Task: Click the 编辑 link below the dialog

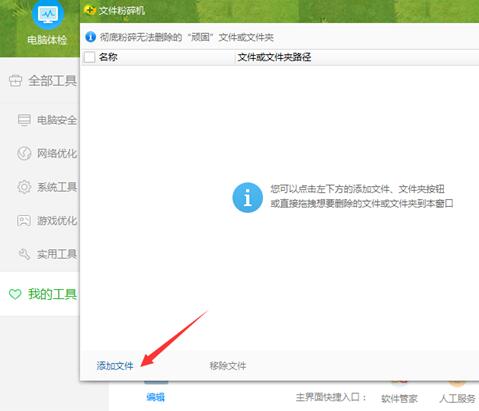Action: point(156,397)
